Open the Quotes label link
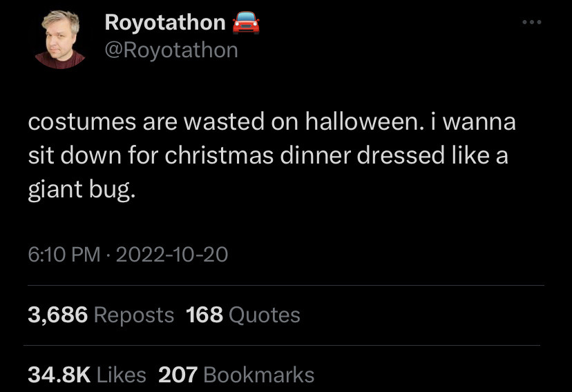 point(264,315)
